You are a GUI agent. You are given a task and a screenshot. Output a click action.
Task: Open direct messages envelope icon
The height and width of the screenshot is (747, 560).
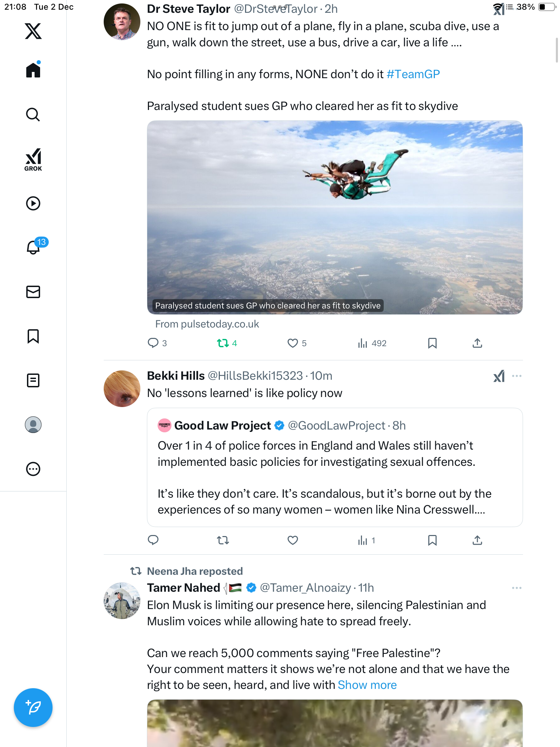coord(33,292)
